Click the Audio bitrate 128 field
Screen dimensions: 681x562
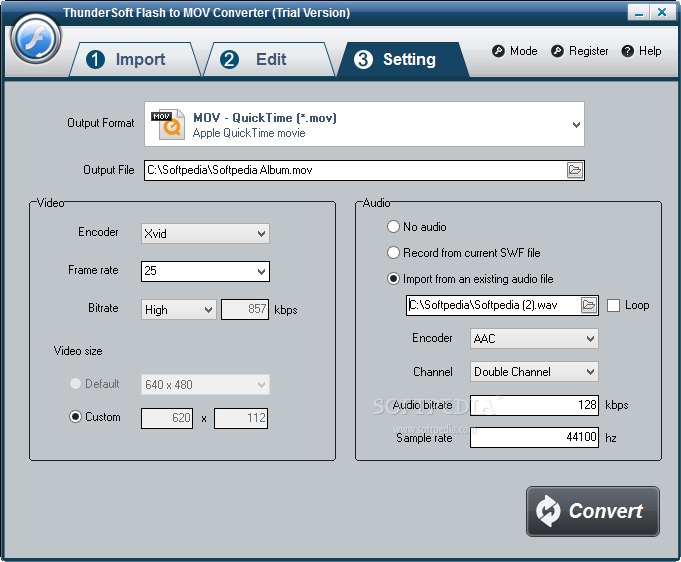pos(534,405)
